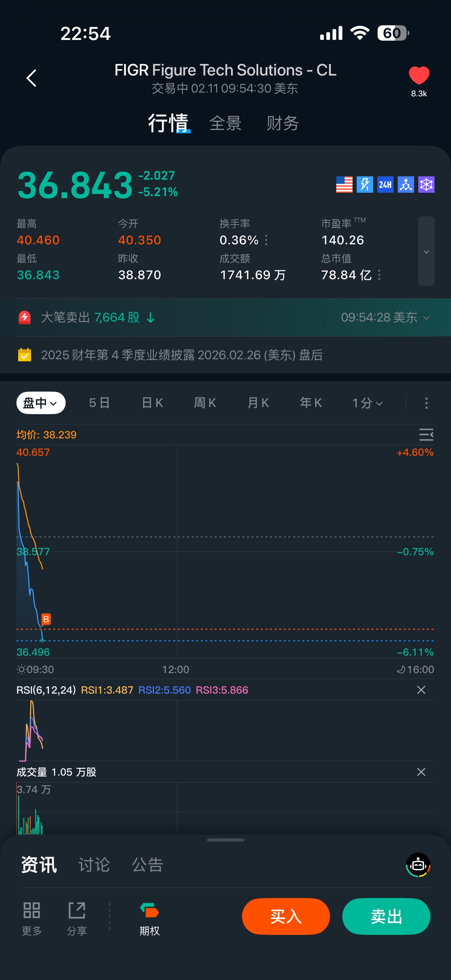Expand the quote details chevron panel
Screen dimensions: 451x980
coord(426,251)
